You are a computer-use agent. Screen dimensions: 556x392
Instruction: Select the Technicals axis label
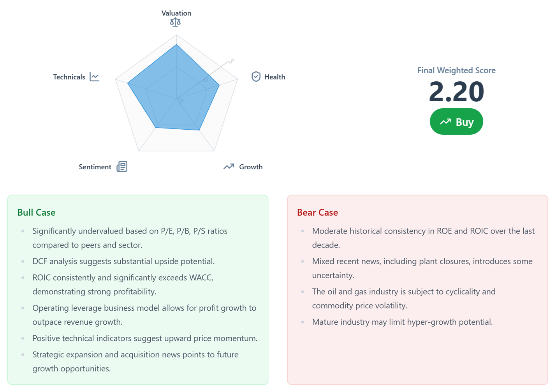pos(69,77)
